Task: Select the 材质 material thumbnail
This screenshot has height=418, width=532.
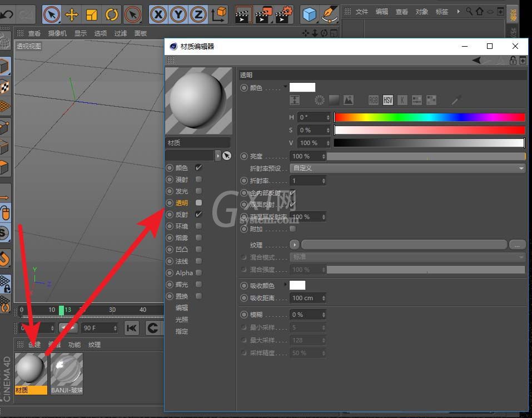Action: [31, 373]
